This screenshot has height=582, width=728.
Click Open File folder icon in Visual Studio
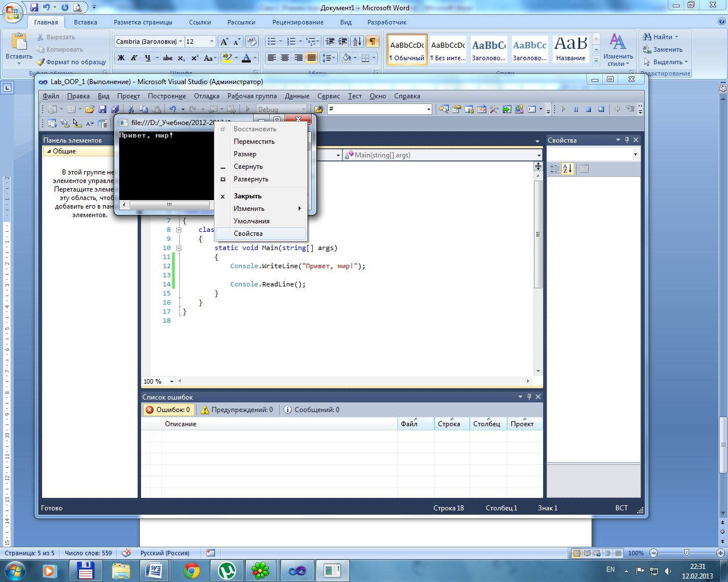coord(90,109)
